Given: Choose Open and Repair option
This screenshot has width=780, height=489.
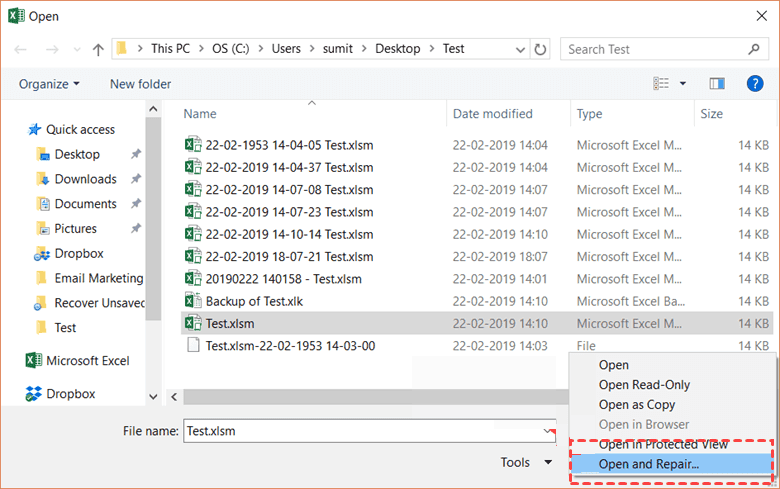Looking at the screenshot, I should coord(671,464).
